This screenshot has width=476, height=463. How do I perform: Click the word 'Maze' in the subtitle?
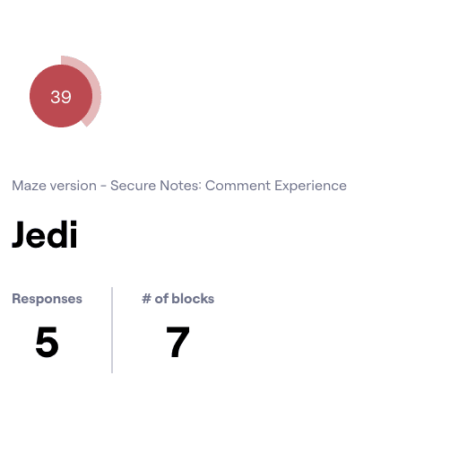pos(29,186)
